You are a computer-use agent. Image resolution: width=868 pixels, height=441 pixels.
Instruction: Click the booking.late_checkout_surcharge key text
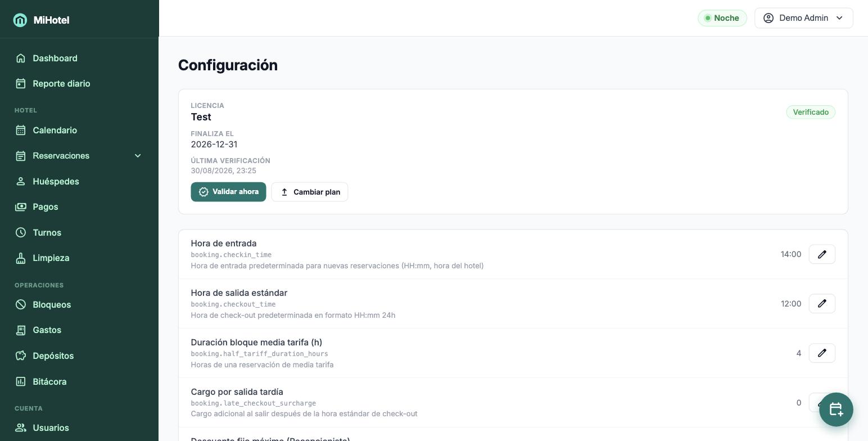pyautogui.click(x=254, y=403)
